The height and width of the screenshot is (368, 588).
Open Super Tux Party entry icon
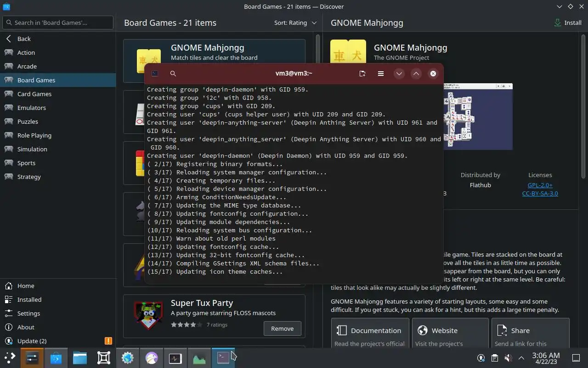pos(148,316)
